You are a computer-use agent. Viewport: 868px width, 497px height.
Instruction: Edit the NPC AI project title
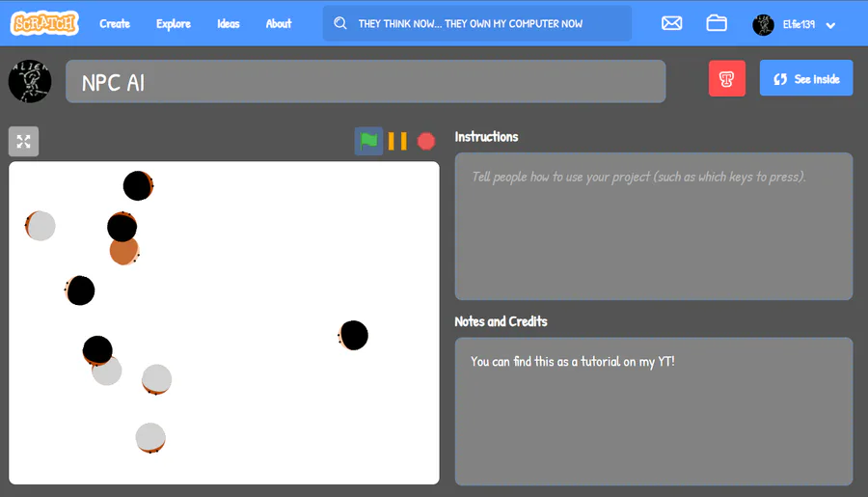tap(366, 81)
